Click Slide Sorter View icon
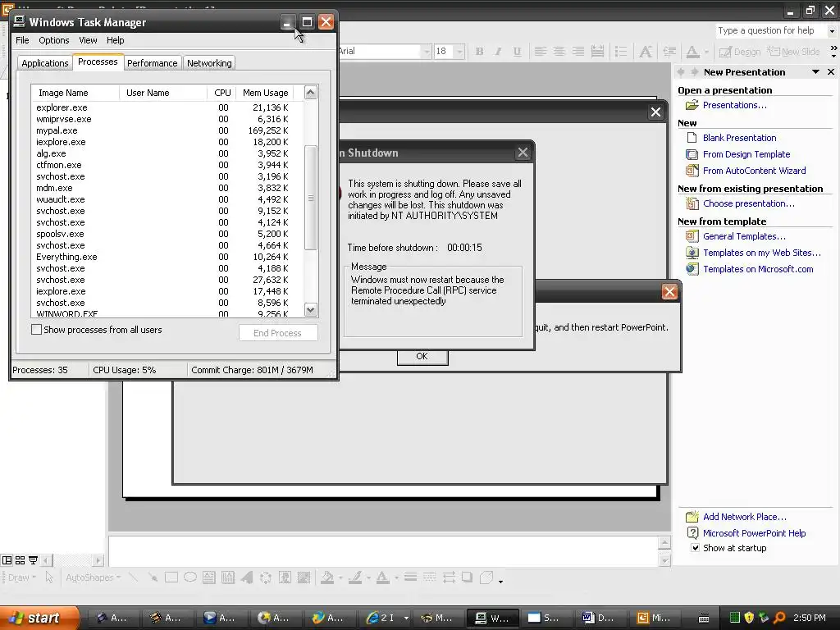Image resolution: width=840 pixels, height=630 pixels. click(x=20, y=560)
